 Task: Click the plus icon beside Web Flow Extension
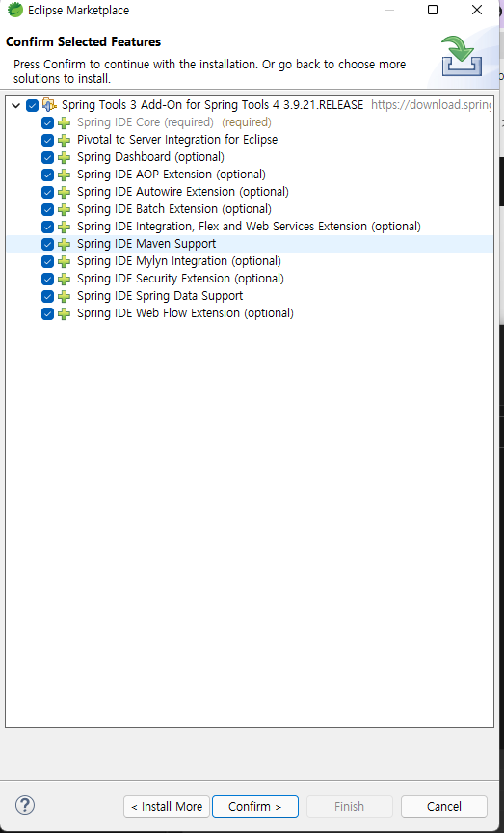(65, 314)
